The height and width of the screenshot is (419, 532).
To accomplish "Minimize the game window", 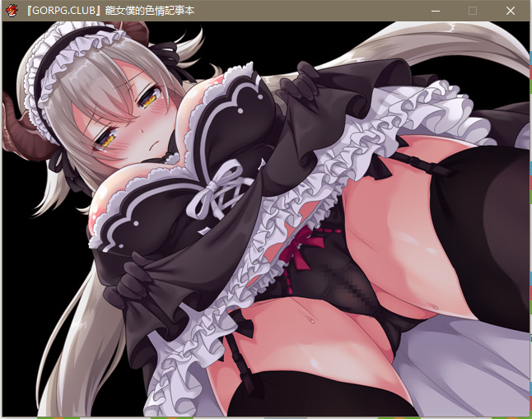I will [434, 11].
